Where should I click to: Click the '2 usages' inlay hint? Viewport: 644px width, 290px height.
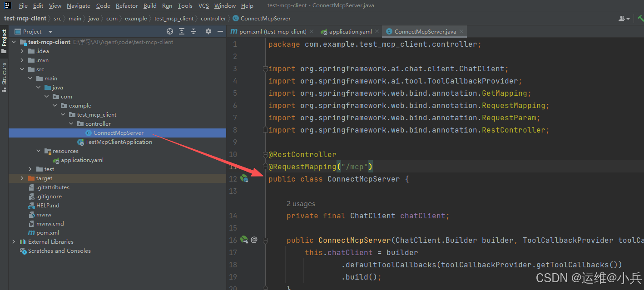tap(301, 204)
